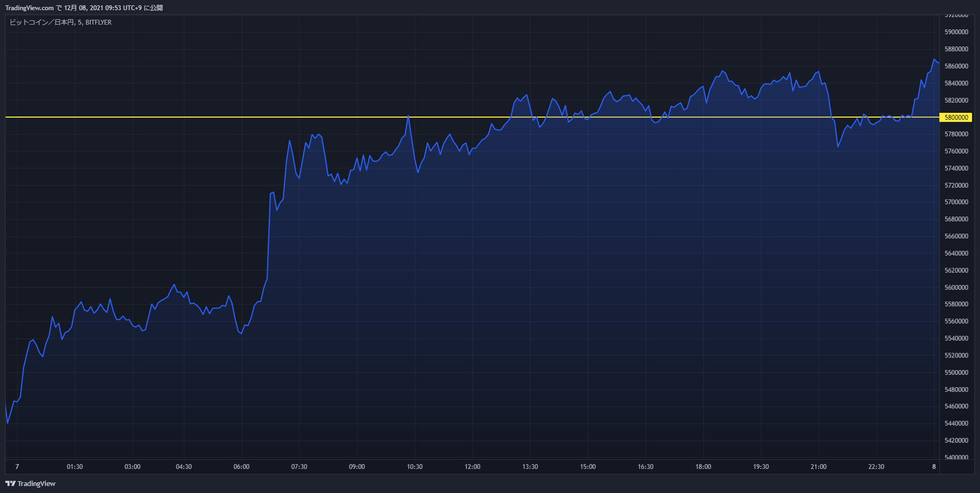
Task: Click the day 7 date label
Action: pyautogui.click(x=17, y=467)
